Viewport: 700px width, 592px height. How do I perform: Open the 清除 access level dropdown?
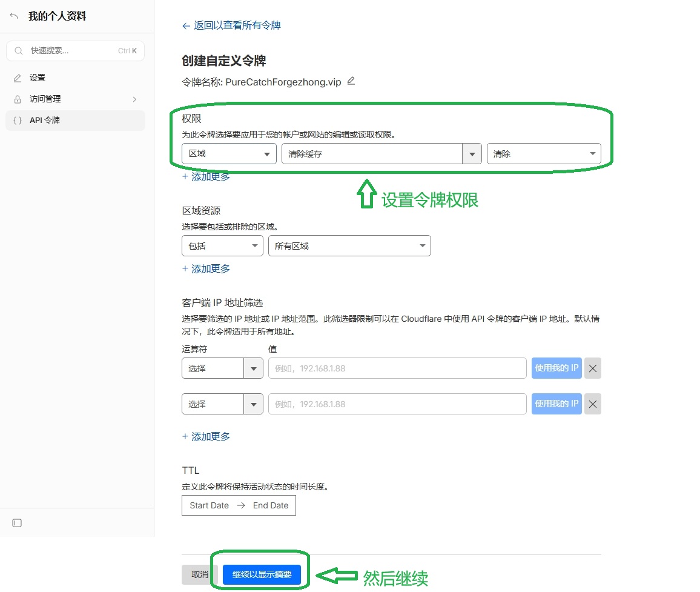(544, 154)
